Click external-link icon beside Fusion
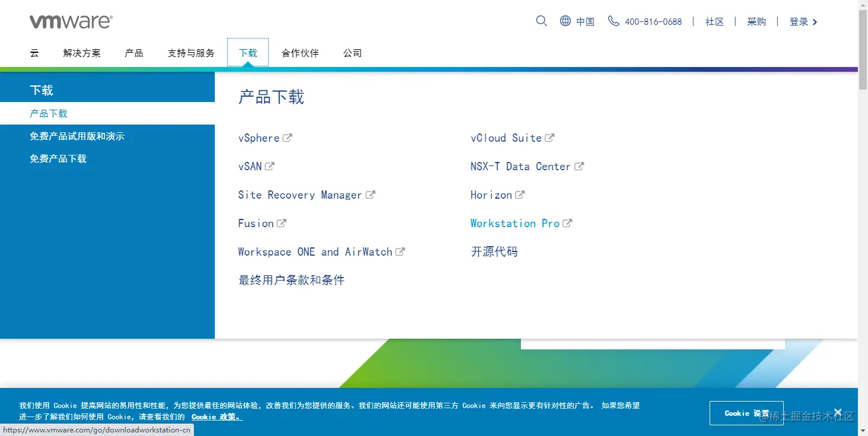The width and height of the screenshot is (868, 436). [281, 223]
